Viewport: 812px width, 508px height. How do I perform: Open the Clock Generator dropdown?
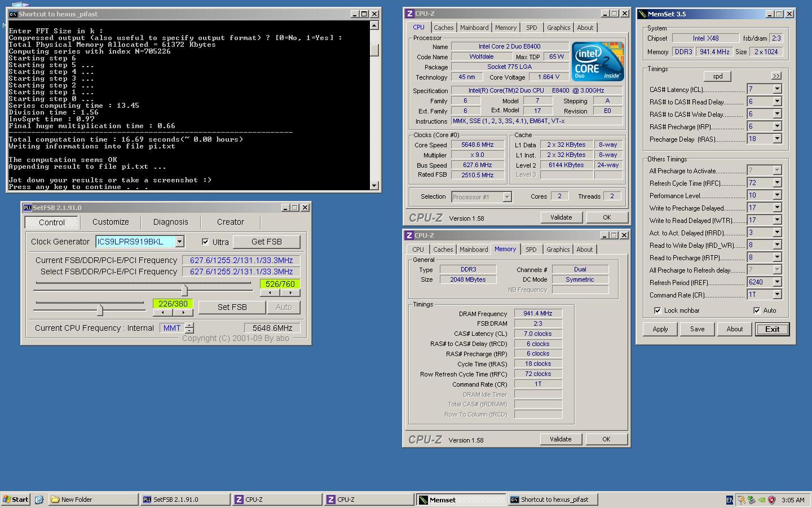179,242
